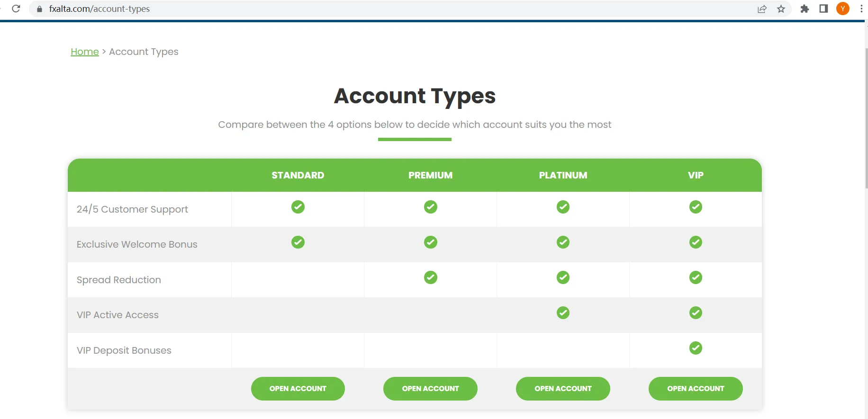
Task: Click VIP checkmark for Spread Reduction
Action: point(696,277)
